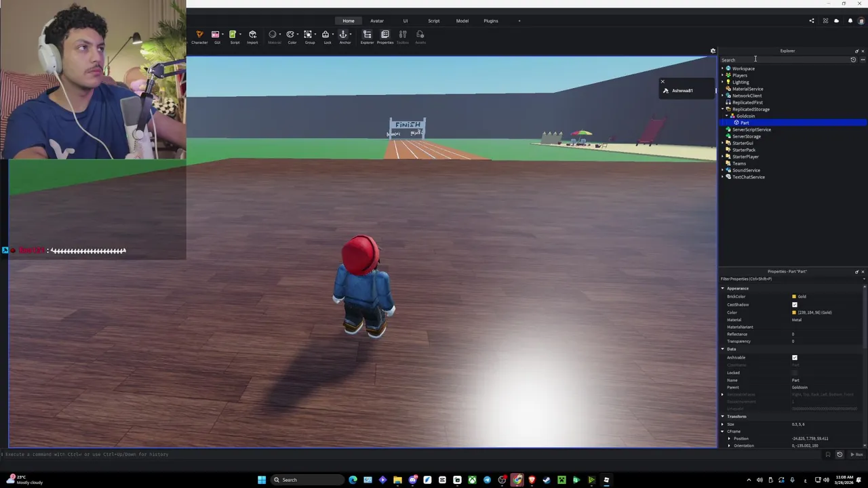Open the Script dropdown arrow
This screenshot has width=868, height=488.
pos(240,35)
